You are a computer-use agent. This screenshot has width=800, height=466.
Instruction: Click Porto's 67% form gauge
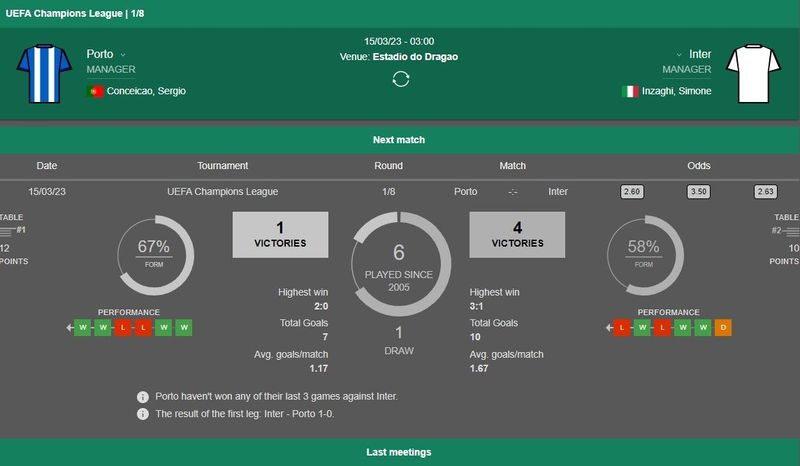coord(155,255)
